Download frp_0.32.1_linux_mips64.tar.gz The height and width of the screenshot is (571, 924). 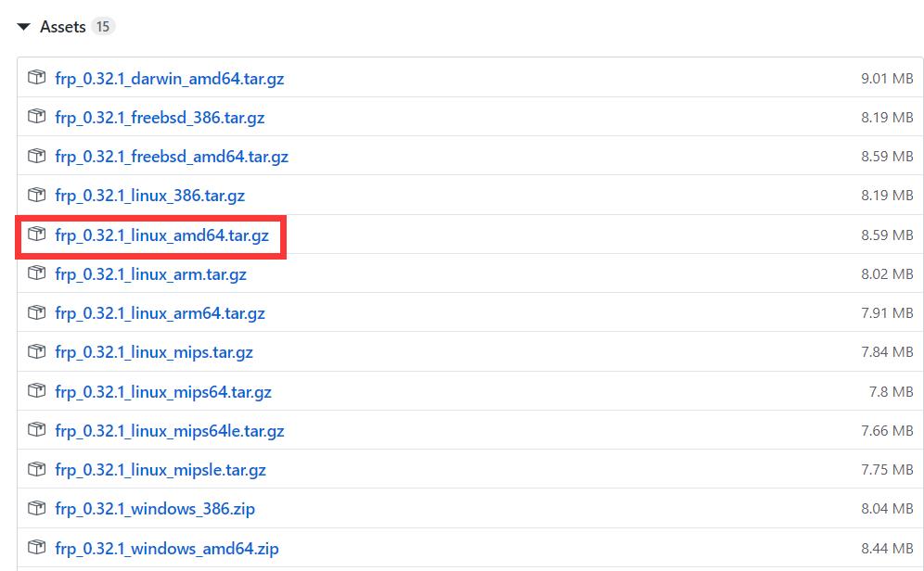[x=163, y=392]
